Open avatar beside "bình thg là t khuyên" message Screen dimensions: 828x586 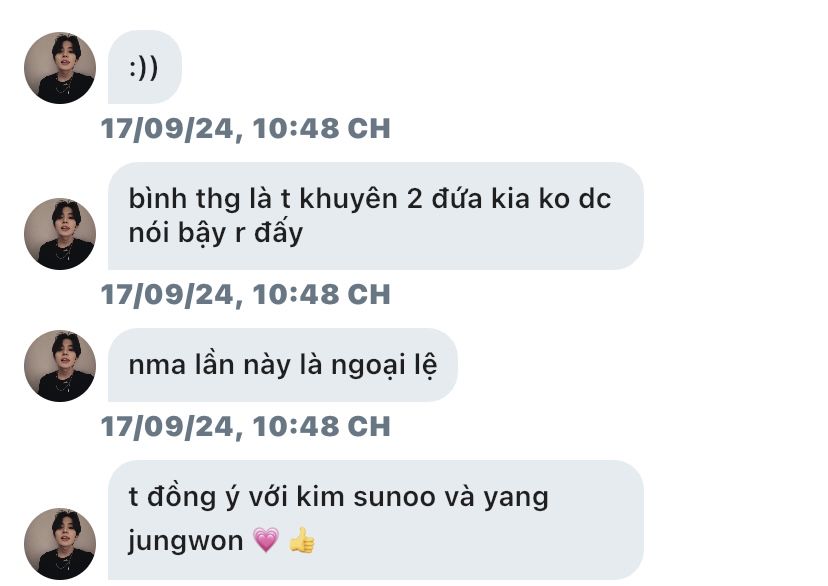click(60, 234)
